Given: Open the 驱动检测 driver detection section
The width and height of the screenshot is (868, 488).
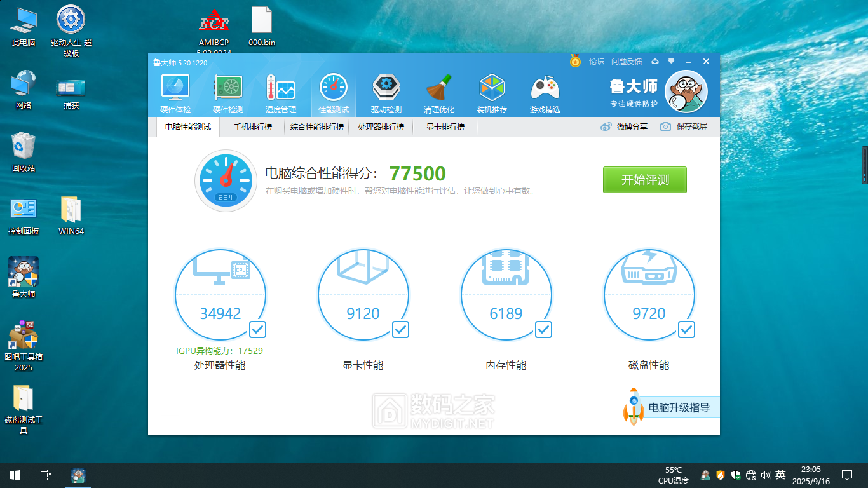Looking at the screenshot, I should point(386,94).
